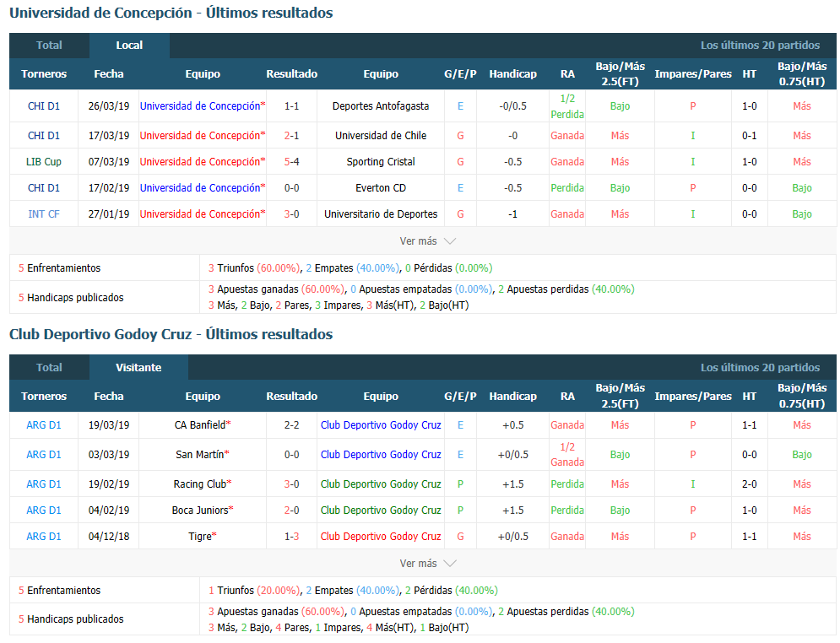Click Los últimos 20 partidos in Godoy Cruz table
The width and height of the screenshot is (840, 643).
[x=760, y=368]
